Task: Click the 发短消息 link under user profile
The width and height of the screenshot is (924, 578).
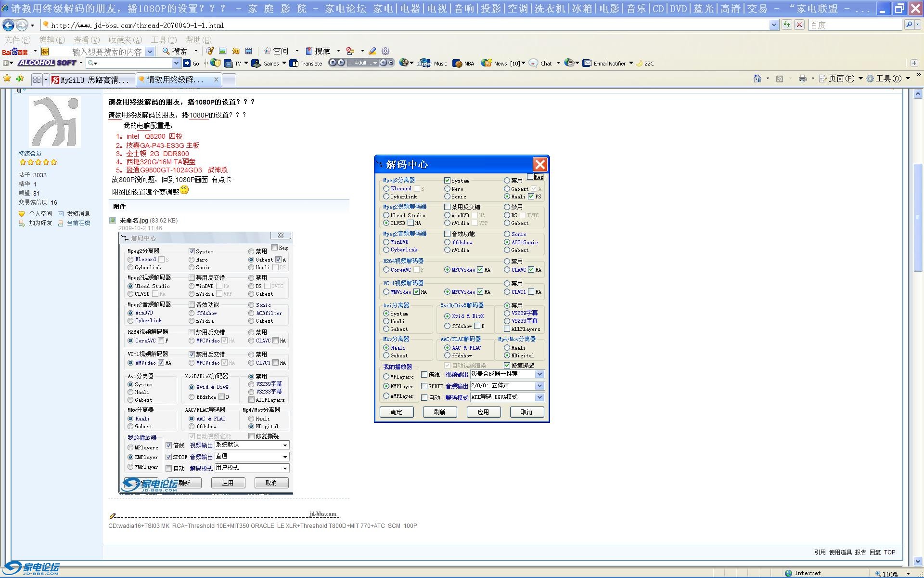Action: (x=78, y=214)
